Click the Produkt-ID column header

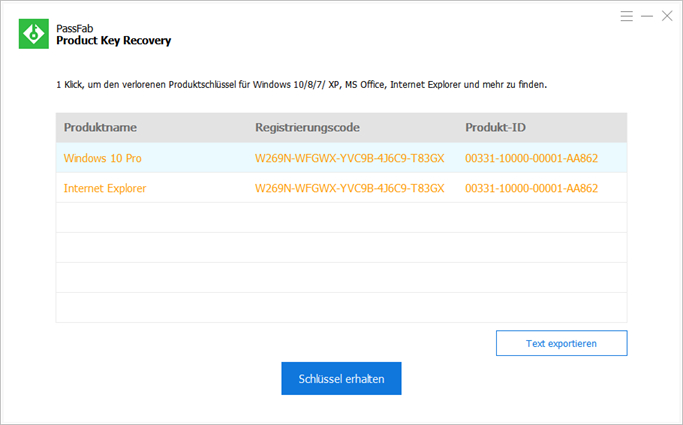point(497,128)
